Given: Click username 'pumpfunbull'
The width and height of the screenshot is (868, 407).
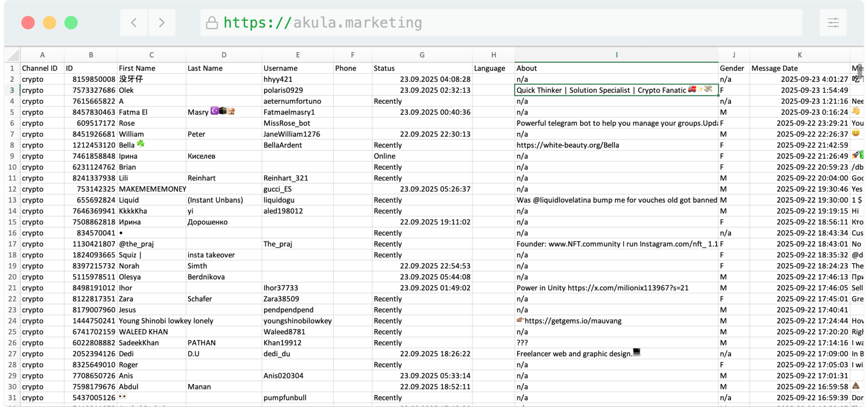Looking at the screenshot, I should point(297,398).
